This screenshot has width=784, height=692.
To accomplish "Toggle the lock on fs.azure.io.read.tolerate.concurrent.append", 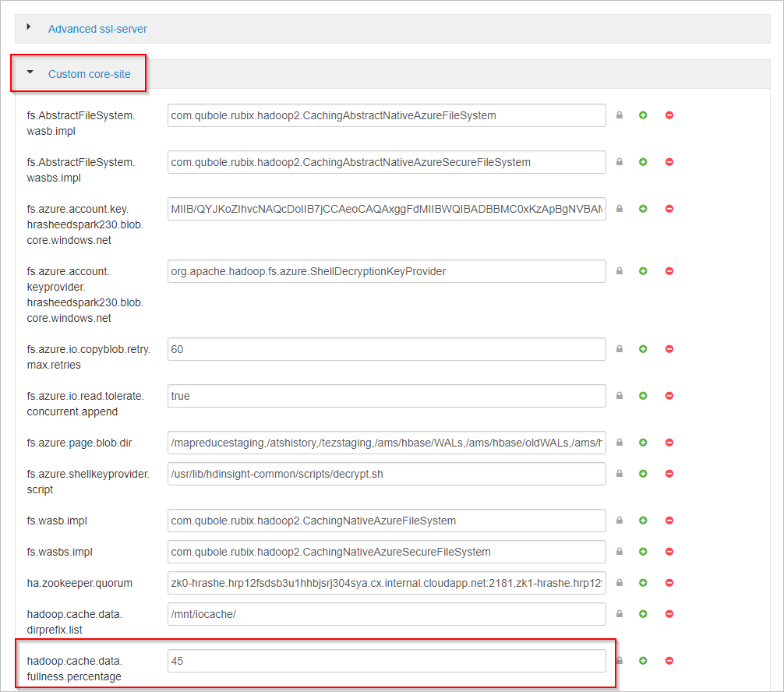I will 619,395.
